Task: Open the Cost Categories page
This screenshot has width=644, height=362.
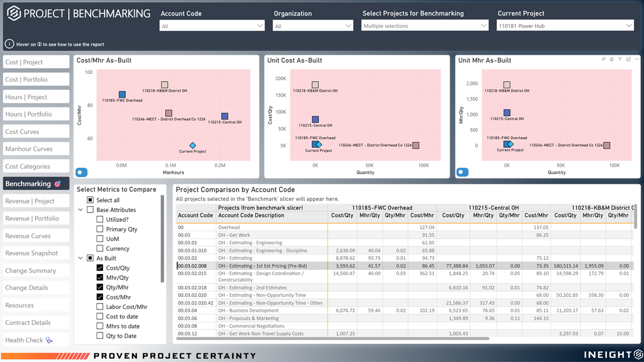Action: 36,166
